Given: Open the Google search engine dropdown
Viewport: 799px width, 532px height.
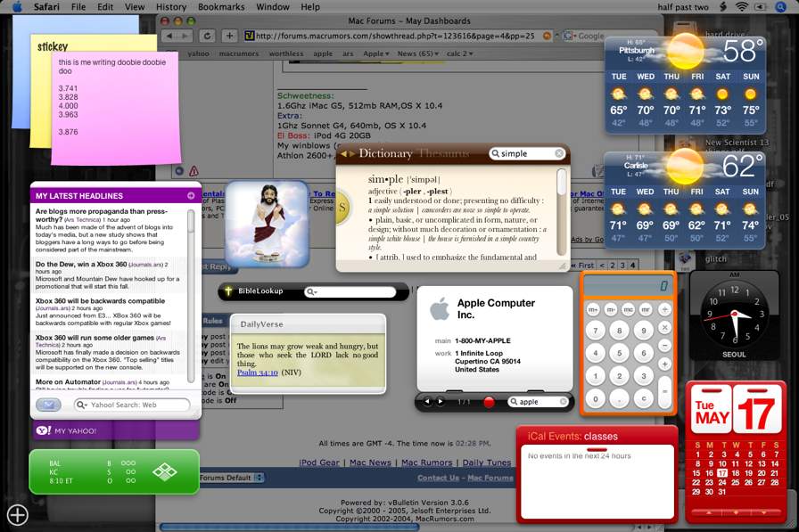Looking at the screenshot, I should point(570,37).
